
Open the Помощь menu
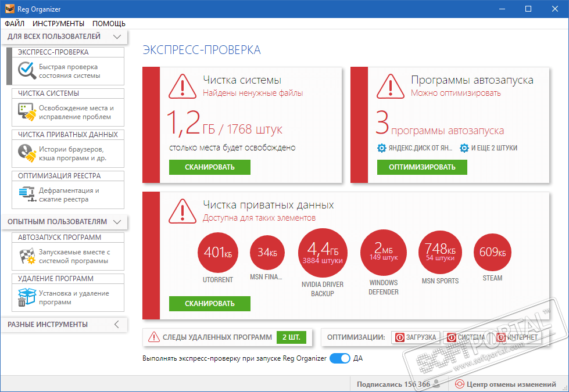pos(109,24)
